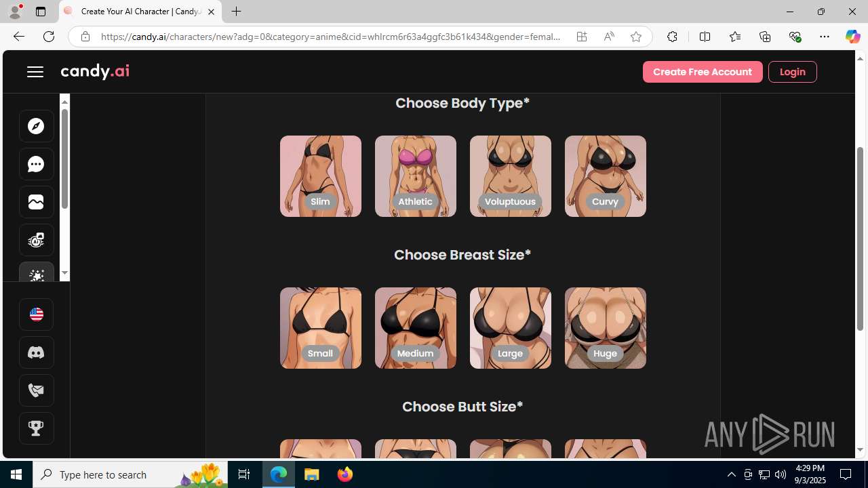This screenshot has height=488, width=868.
Task: Select the Athletic body type
Action: [x=416, y=176]
